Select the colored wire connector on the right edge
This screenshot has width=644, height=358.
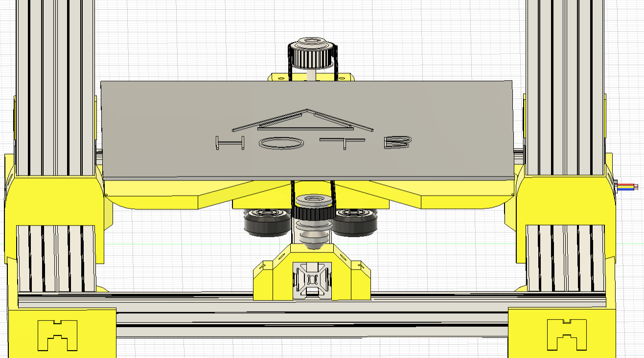[626, 186]
